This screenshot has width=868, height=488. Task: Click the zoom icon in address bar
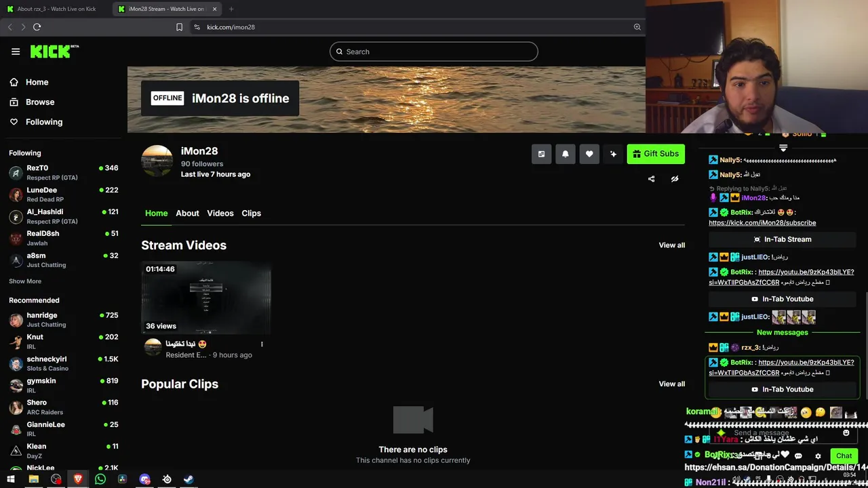[x=637, y=27]
